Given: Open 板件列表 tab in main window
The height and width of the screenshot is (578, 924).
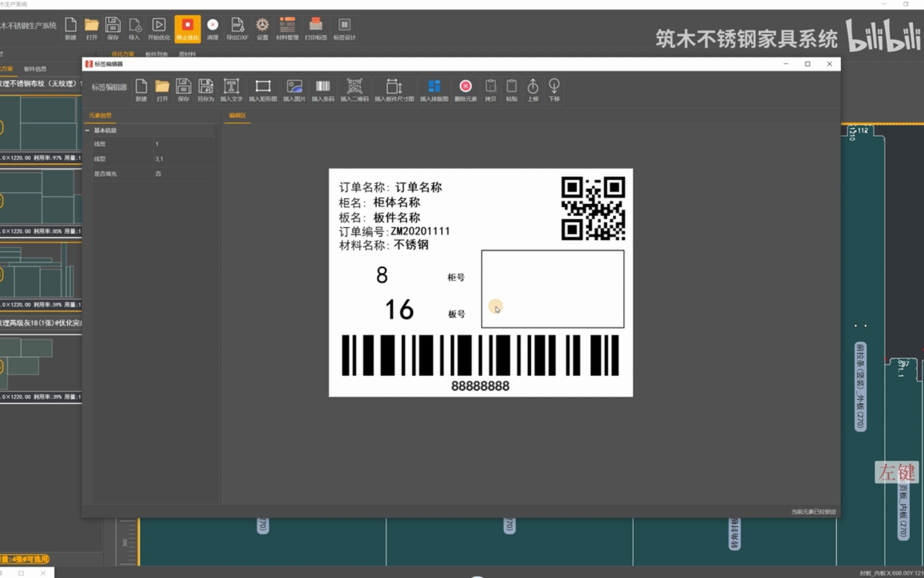Looking at the screenshot, I should coord(157,54).
